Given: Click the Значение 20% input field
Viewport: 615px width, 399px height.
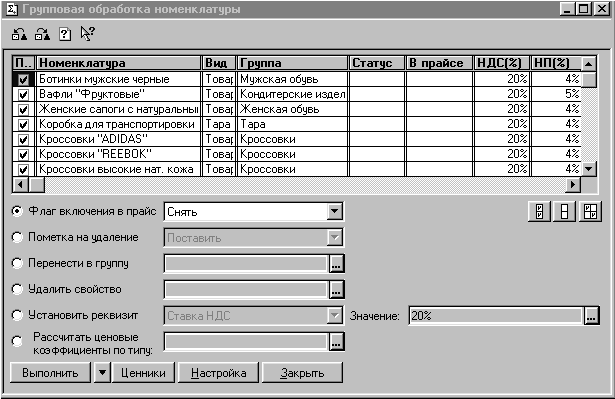Looking at the screenshot, I should pos(496,315).
